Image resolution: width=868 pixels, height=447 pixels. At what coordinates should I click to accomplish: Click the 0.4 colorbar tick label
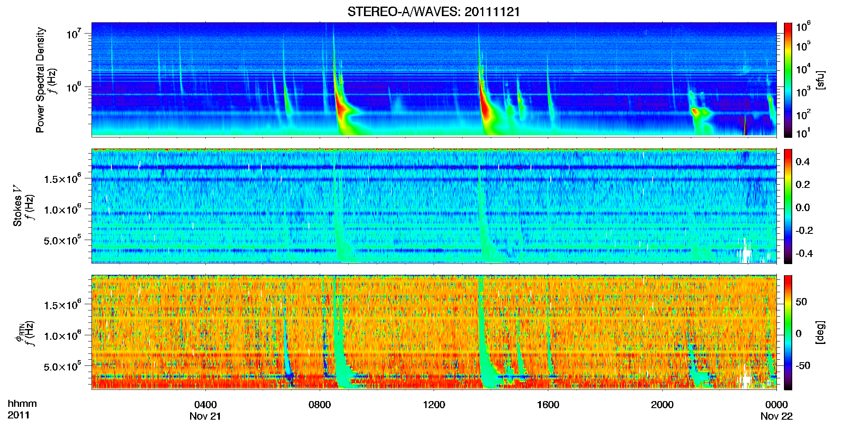tap(803, 161)
